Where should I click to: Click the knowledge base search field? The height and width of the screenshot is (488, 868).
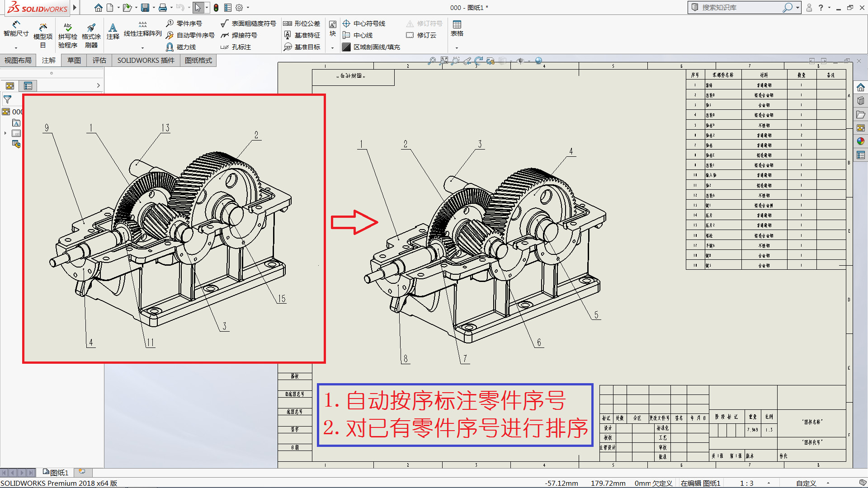(x=742, y=8)
